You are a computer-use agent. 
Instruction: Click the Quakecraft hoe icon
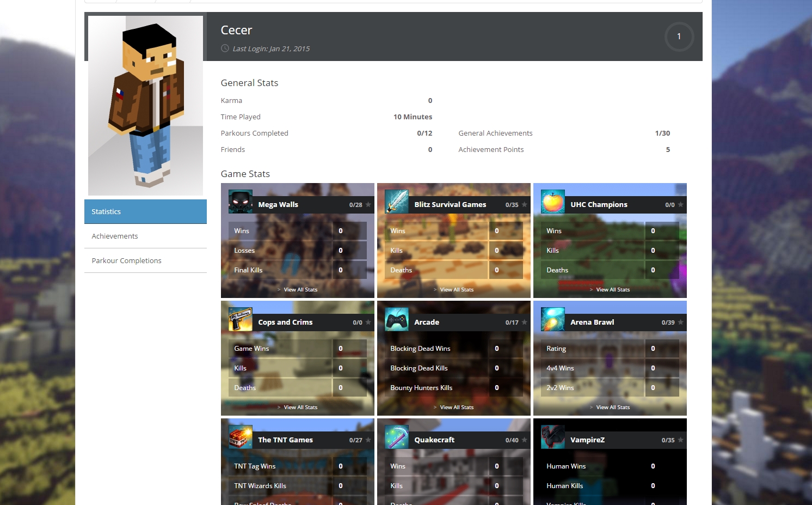(x=397, y=437)
